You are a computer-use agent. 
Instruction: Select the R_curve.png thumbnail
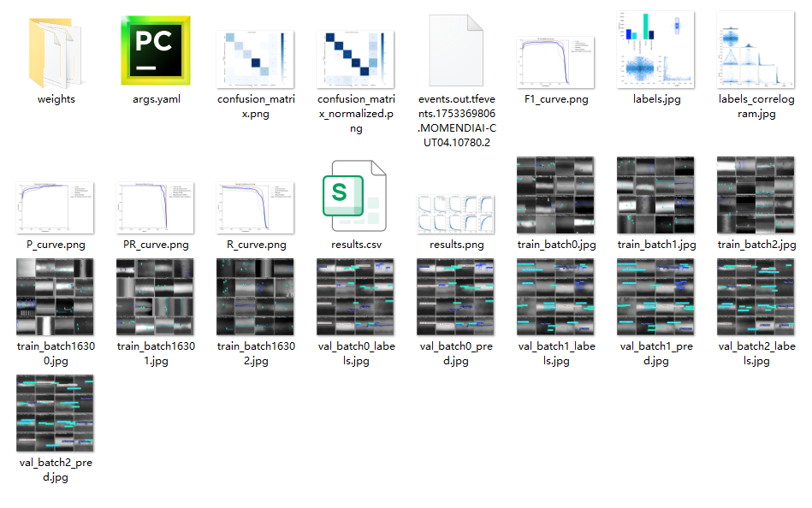[x=255, y=208]
